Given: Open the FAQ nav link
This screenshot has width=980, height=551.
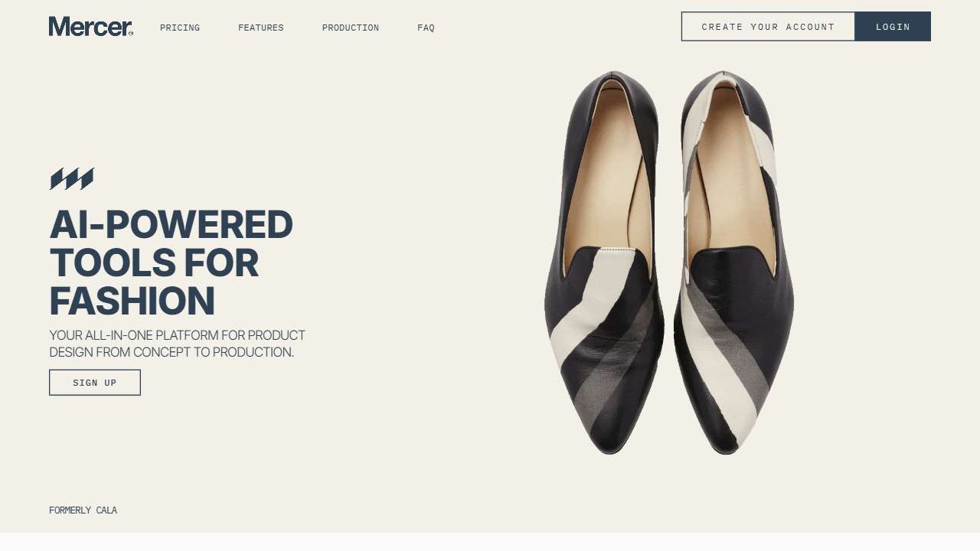Looking at the screenshot, I should [426, 28].
